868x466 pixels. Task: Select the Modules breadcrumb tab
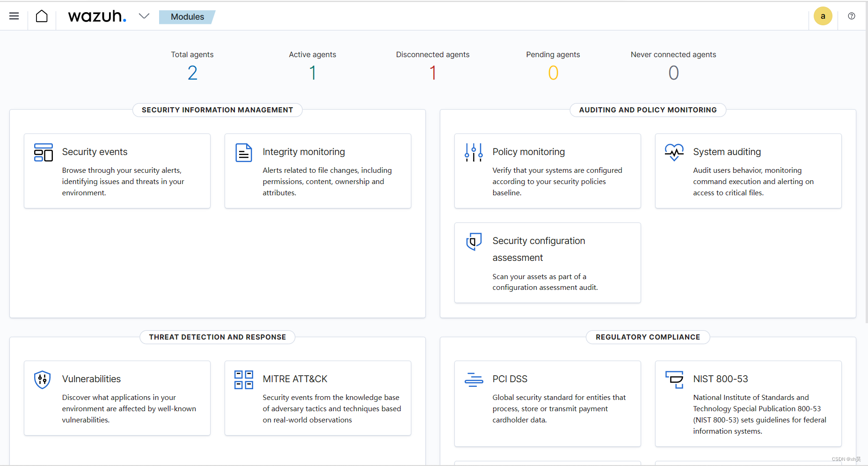187,17
